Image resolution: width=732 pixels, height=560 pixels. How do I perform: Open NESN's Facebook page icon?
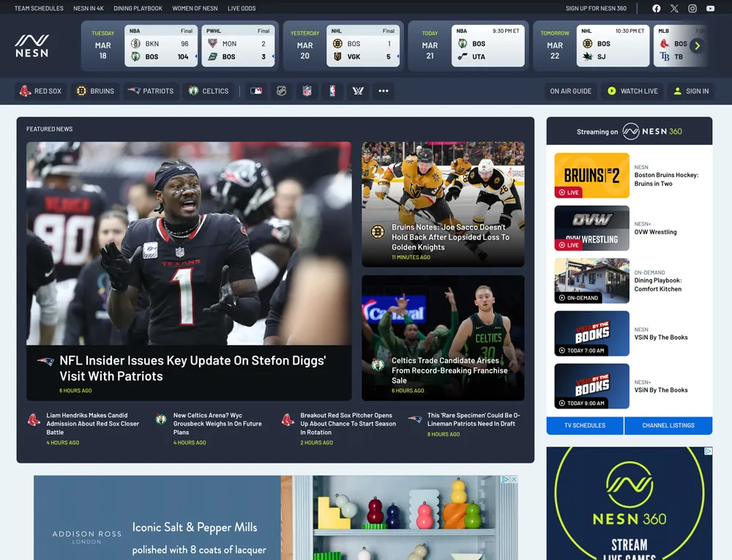(x=656, y=9)
